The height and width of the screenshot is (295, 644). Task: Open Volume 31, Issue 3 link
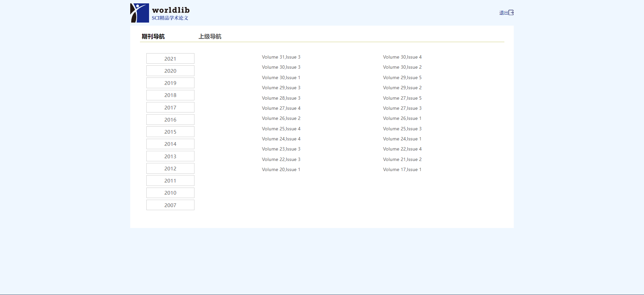point(281,57)
